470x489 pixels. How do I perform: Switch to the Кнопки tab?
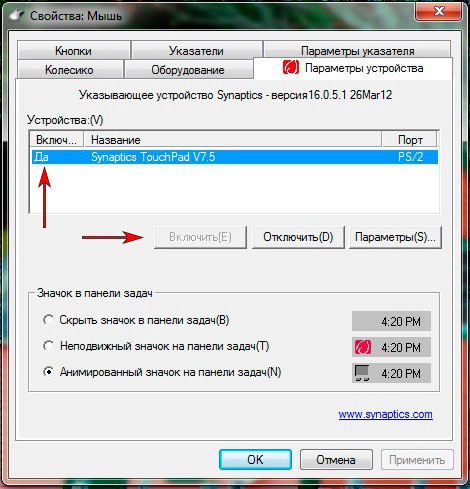point(73,50)
